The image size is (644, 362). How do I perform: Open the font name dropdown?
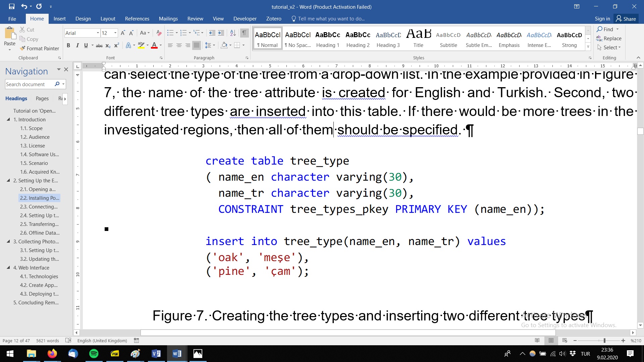point(98,33)
